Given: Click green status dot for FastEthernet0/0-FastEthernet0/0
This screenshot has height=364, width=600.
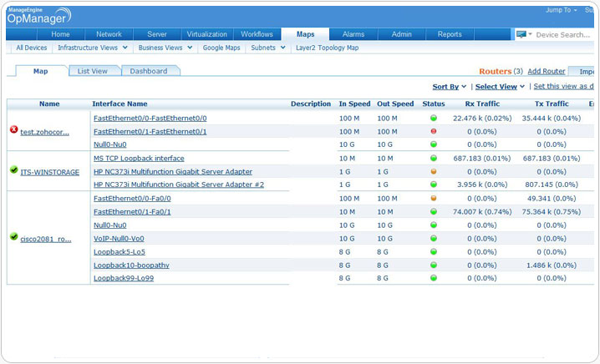Looking at the screenshot, I should pos(434,119).
